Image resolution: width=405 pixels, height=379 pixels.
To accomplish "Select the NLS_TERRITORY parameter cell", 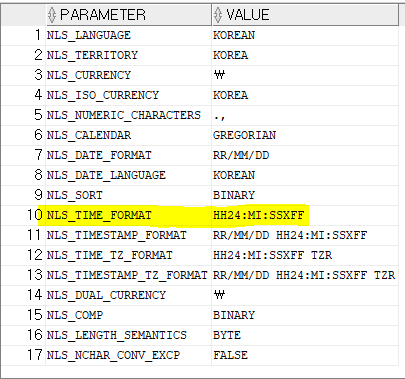I will pos(129,55).
